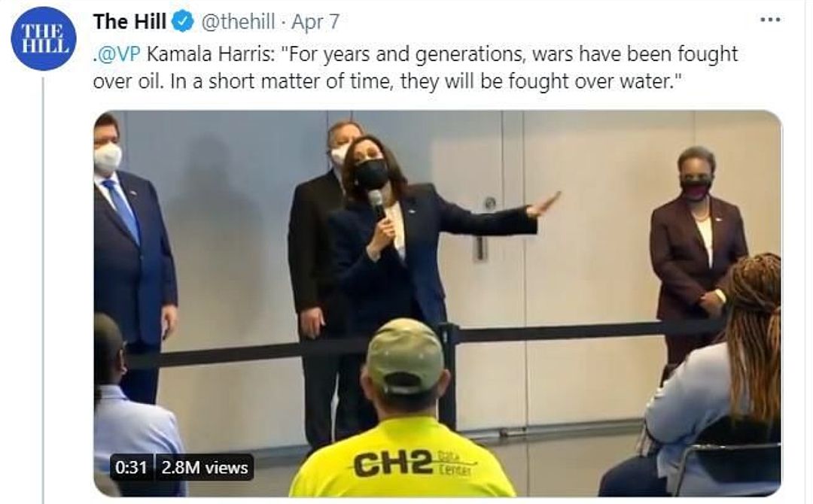Viewport: 813px width, 504px height.
Task: Select the first line of tweet text
Action: (x=416, y=55)
